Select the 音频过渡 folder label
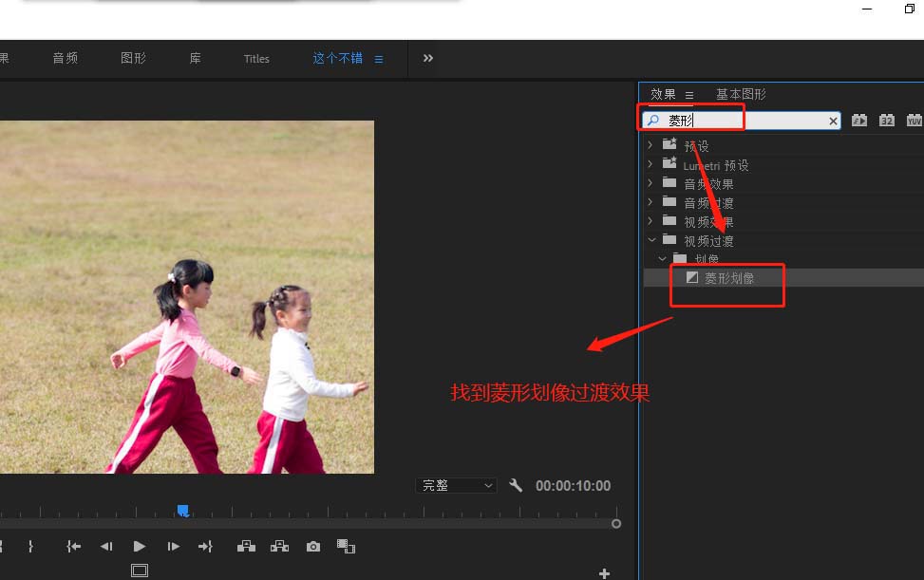924x580 pixels. point(708,203)
